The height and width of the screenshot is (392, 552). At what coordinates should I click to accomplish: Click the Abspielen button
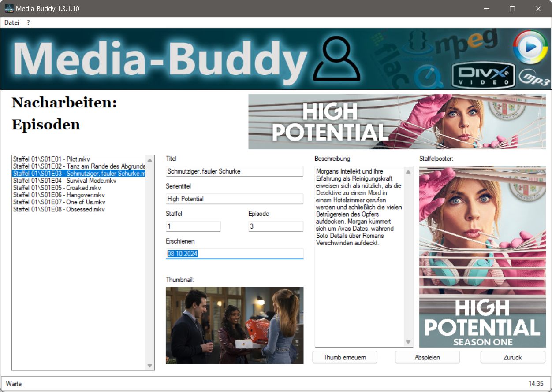click(427, 357)
